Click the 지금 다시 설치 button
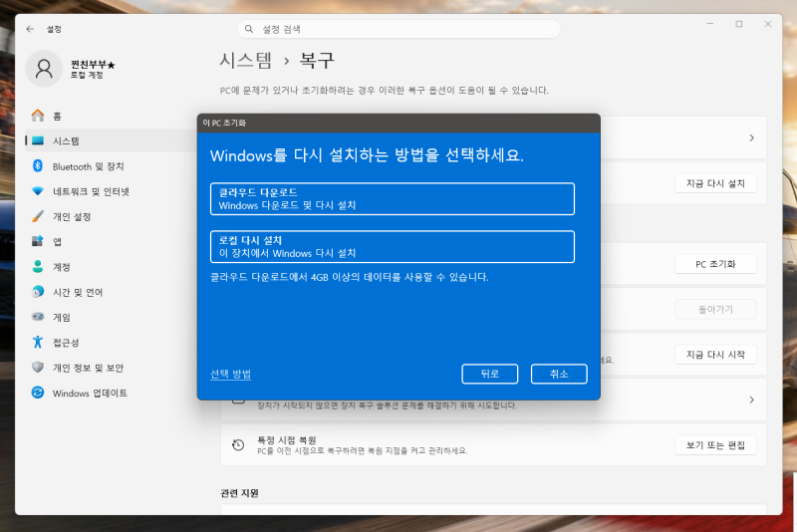 click(715, 183)
